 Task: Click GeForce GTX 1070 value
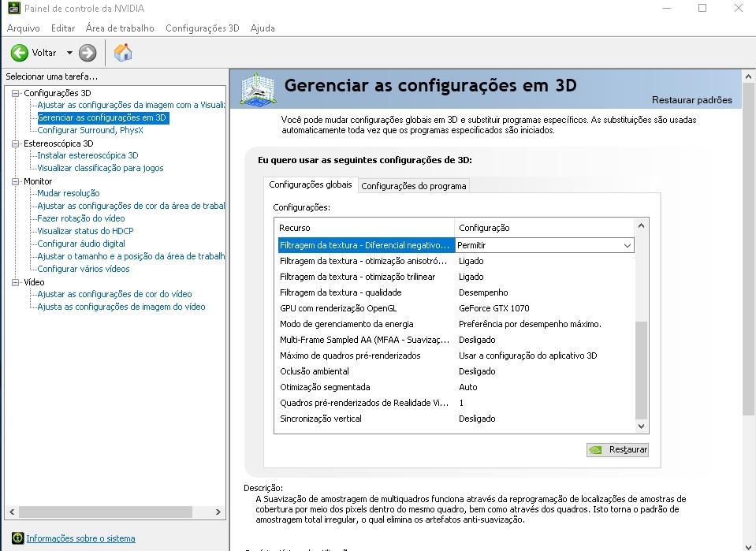[493, 308]
